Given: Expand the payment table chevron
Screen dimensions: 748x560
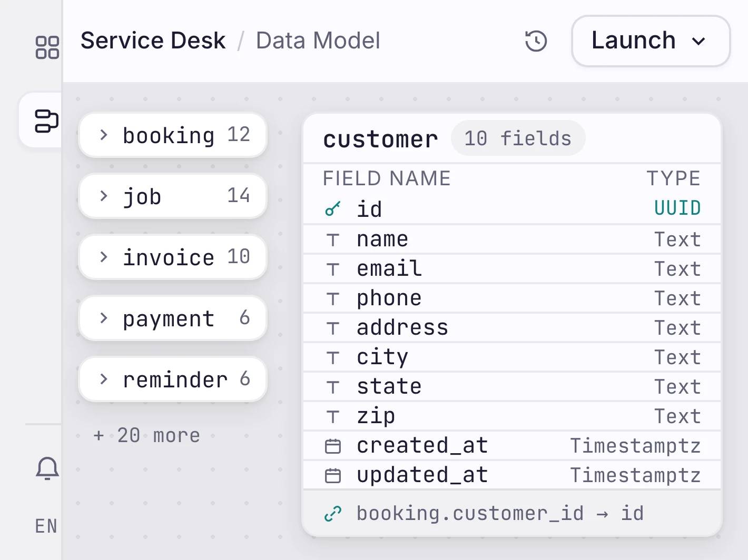Looking at the screenshot, I should [x=104, y=318].
